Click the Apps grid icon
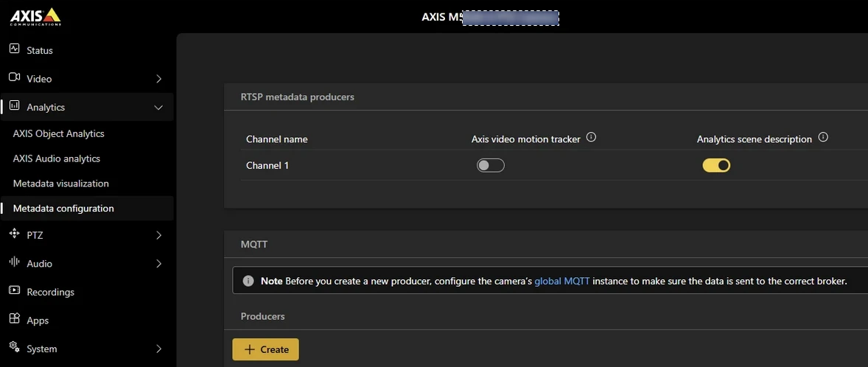This screenshot has width=868, height=367. [15, 319]
